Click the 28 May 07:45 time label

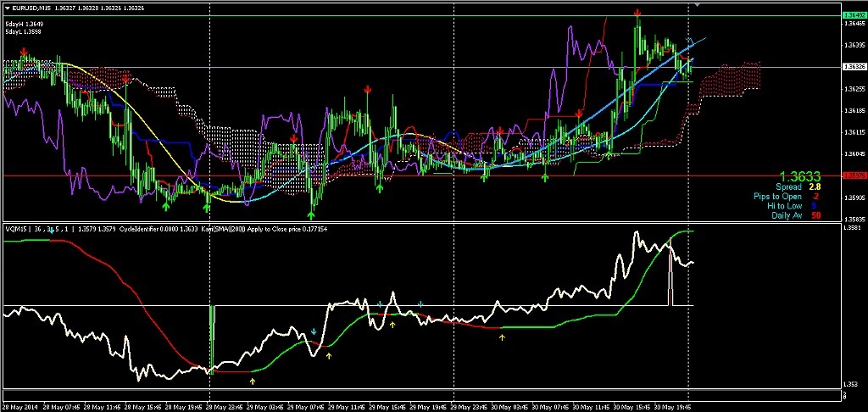63,406
